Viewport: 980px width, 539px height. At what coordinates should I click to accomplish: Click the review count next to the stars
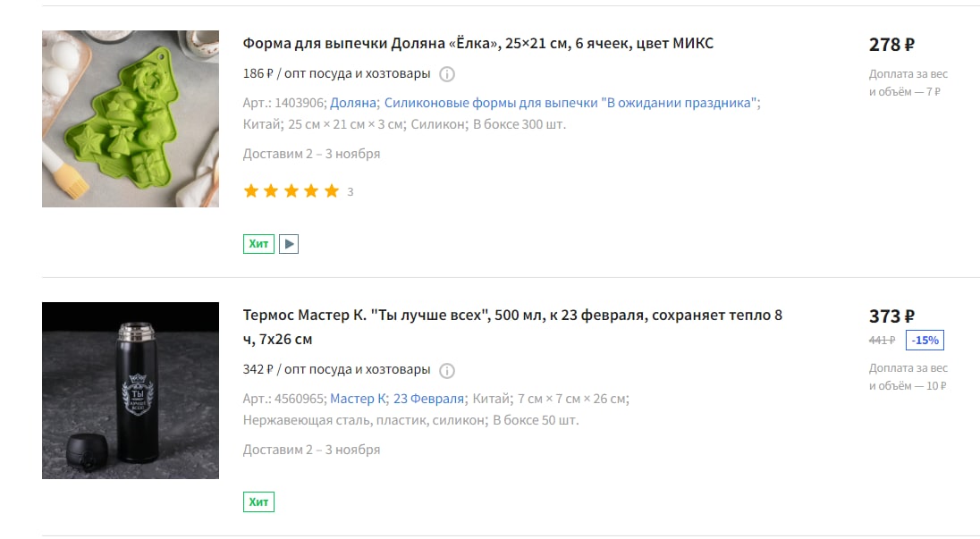click(350, 192)
